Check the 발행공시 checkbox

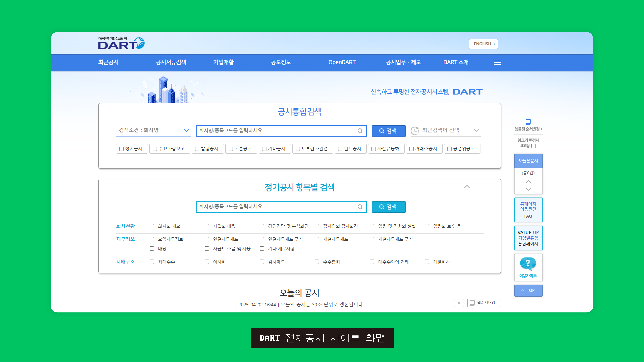coord(197,149)
